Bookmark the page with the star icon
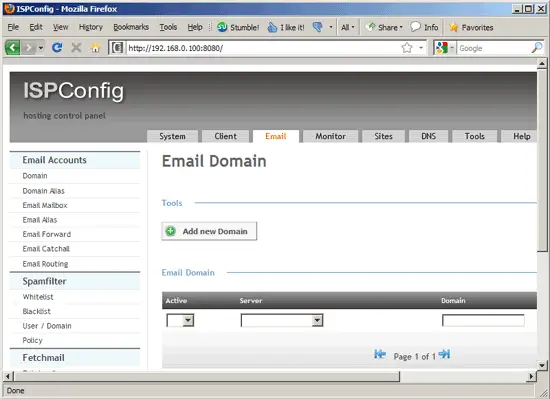Viewport: 550px width, 399px height. coord(407,48)
